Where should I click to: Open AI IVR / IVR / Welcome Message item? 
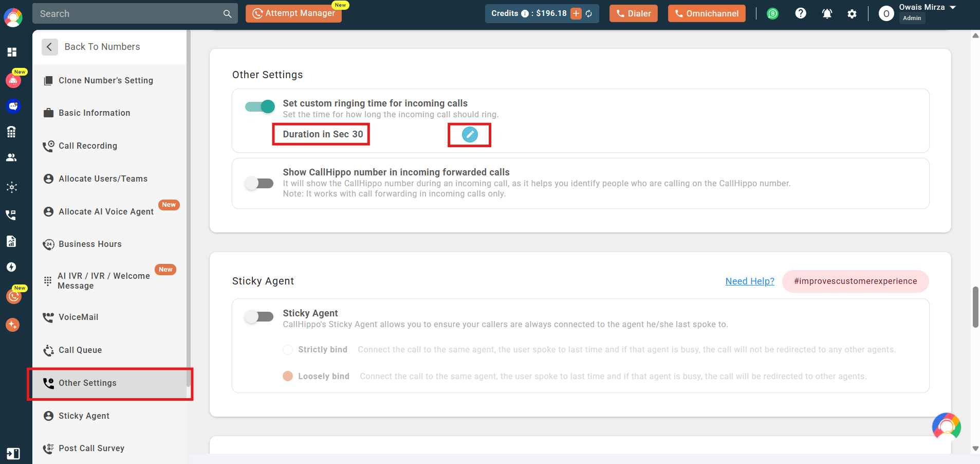(109, 281)
